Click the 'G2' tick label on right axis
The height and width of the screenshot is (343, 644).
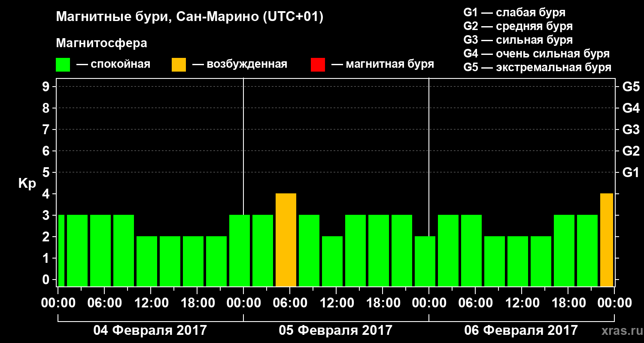click(631, 151)
